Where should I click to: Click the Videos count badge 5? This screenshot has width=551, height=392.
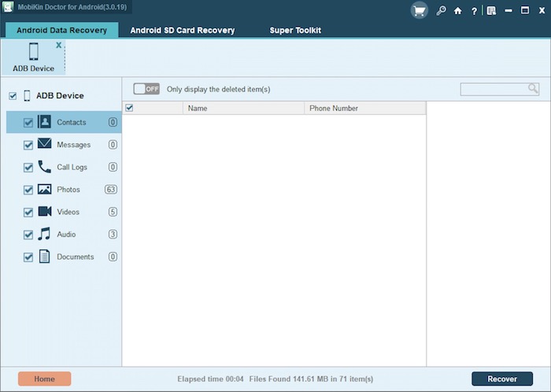coord(113,212)
